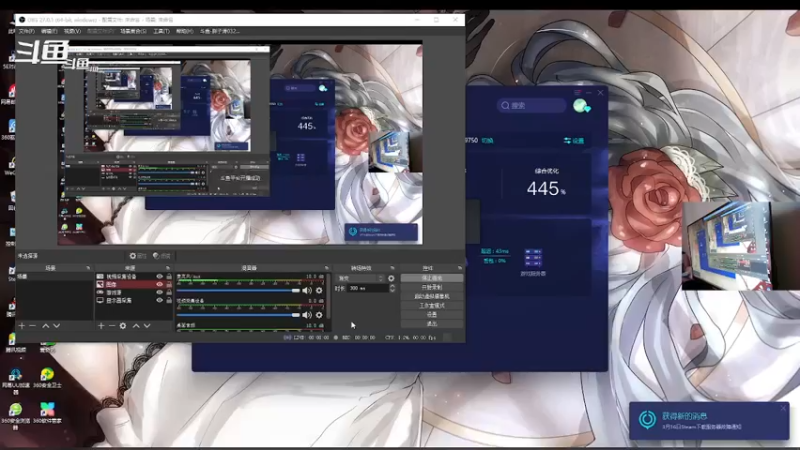Remove the selected source with the minus icon
This screenshot has width=800, height=450.
coord(111,326)
